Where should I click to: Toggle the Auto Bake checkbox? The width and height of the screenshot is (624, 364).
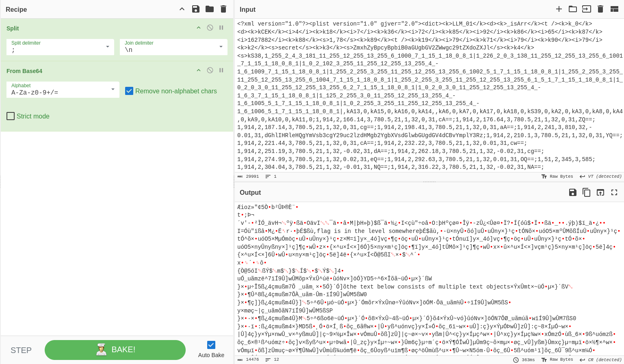pos(211,345)
